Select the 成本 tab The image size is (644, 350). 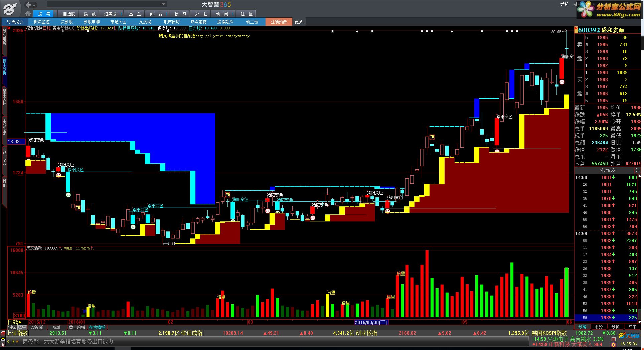coord(632,327)
